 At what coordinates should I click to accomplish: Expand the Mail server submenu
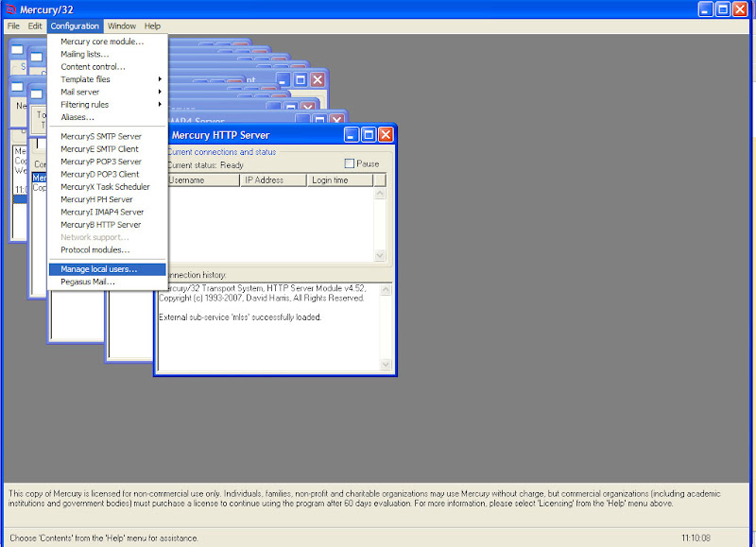[107, 92]
